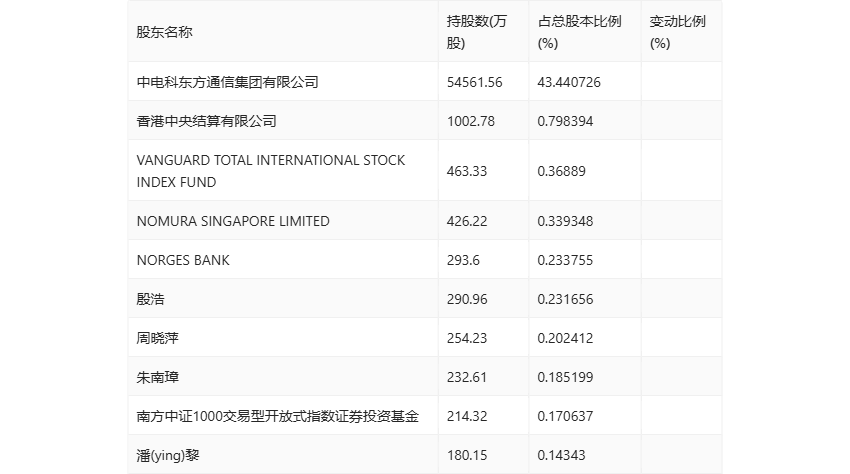Image resolution: width=850 pixels, height=474 pixels.
Task: Click the 占总股本比例(%) column header
Action: click(x=579, y=33)
